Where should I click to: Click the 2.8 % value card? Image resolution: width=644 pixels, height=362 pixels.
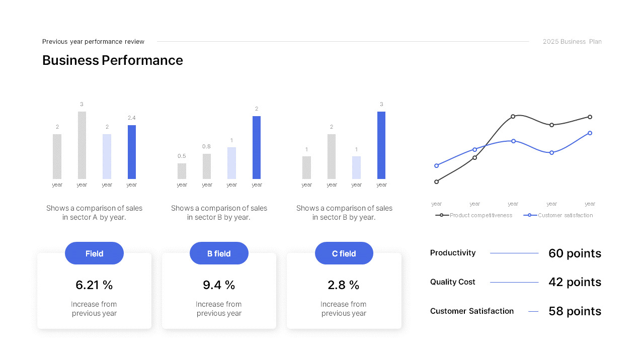click(x=344, y=297)
